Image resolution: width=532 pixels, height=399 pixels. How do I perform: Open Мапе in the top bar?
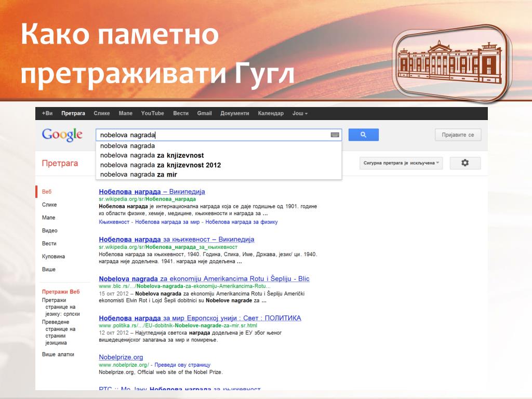(x=126, y=113)
